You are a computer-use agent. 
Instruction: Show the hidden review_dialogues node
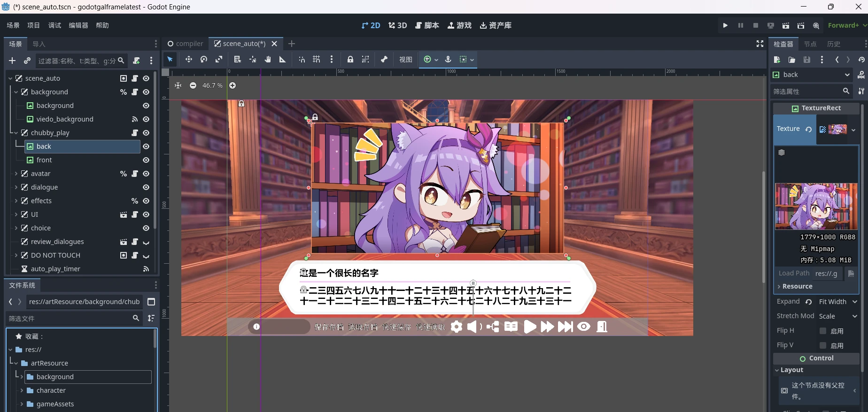(146, 242)
